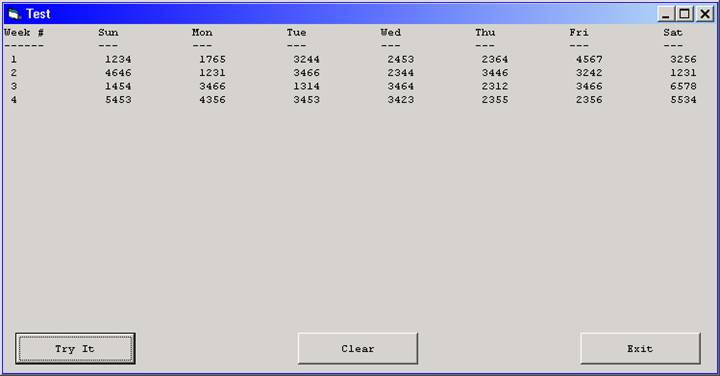
Task: Click the value 2344 under Wed
Action: 400,73
